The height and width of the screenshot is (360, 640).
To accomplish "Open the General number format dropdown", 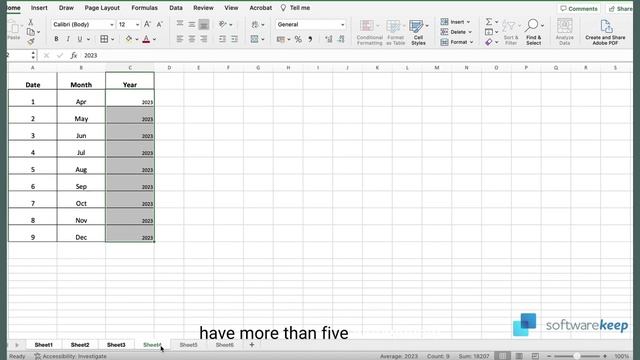I will pos(342,25).
